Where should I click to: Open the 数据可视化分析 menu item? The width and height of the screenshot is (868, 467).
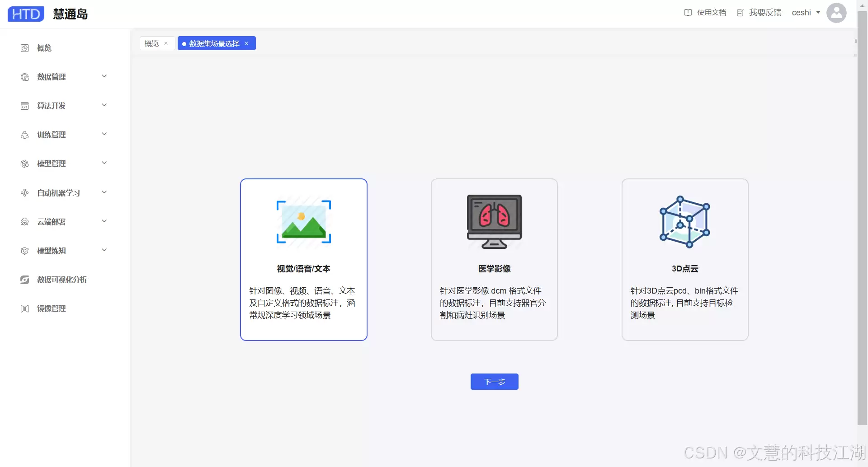pyautogui.click(x=62, y=280)
